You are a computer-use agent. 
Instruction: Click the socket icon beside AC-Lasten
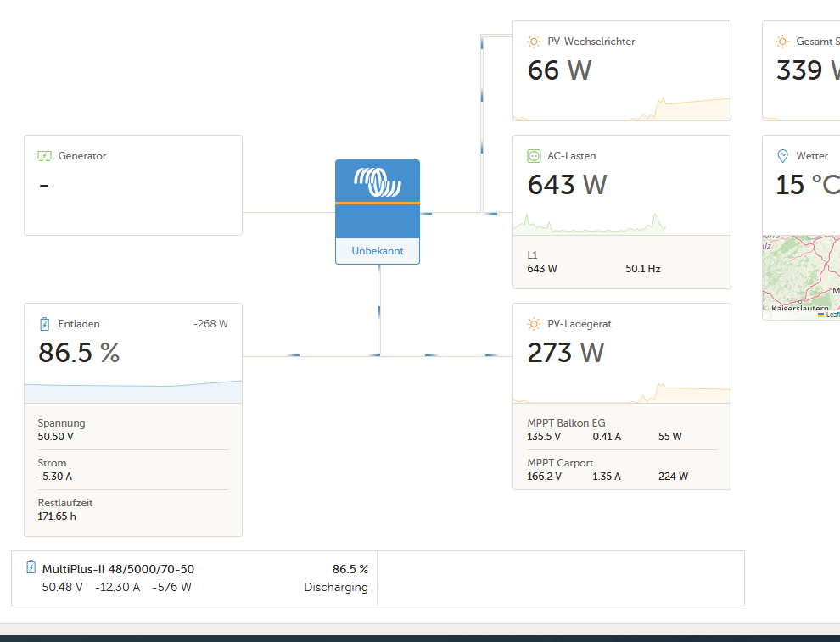[534, 156]
